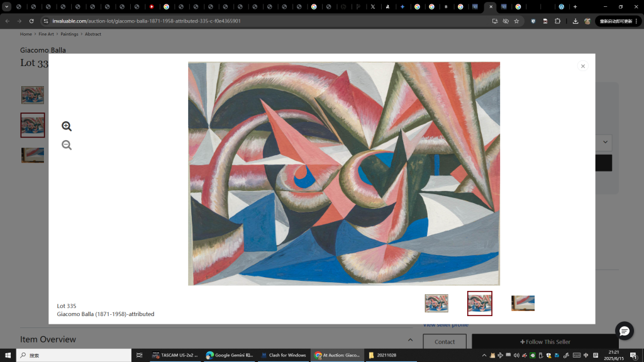Open browser Downloads
The width and height of the screenshot is (644, 362).
coord(575,21)
